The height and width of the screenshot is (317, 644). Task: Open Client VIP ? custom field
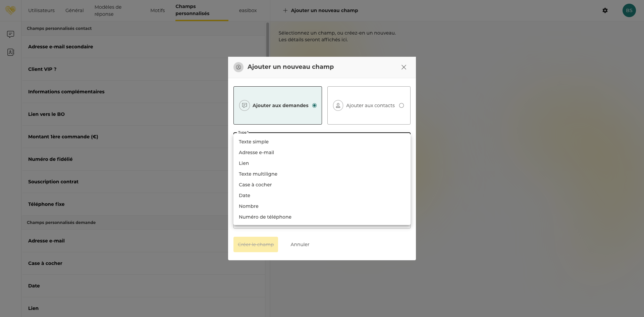42,69
